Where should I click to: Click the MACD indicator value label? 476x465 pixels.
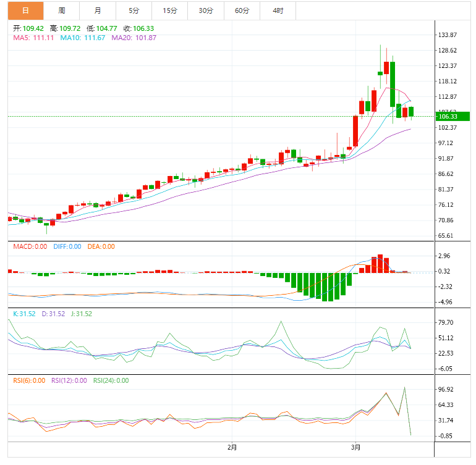(30, 246)
